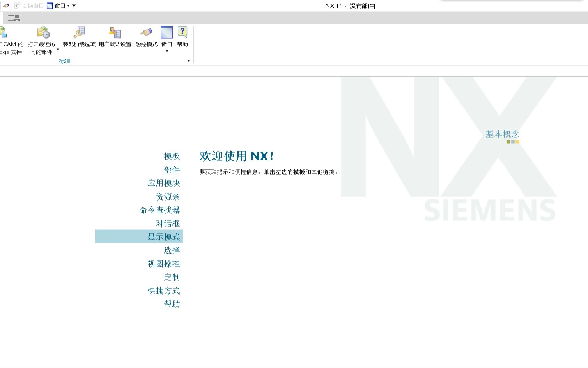588x368 pixels.
Task: Click the bold 模板 word in welcome text
Action: [299, 172]
